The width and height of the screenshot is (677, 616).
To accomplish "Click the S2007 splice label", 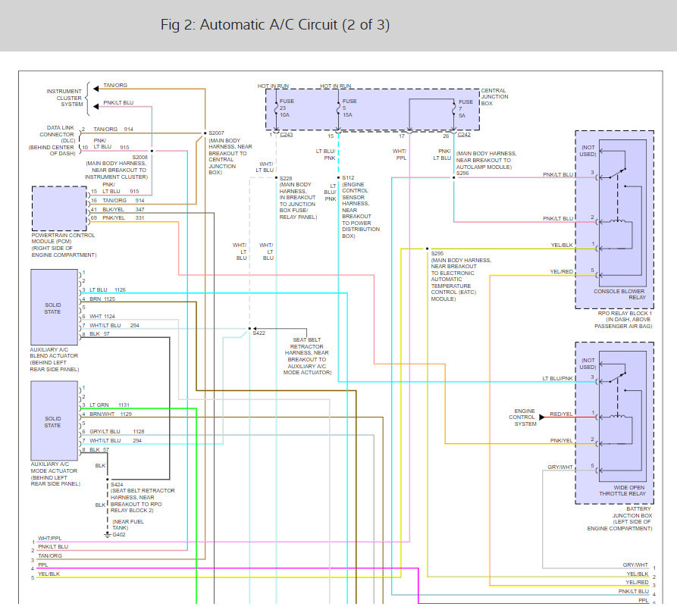I will [216, 133].
